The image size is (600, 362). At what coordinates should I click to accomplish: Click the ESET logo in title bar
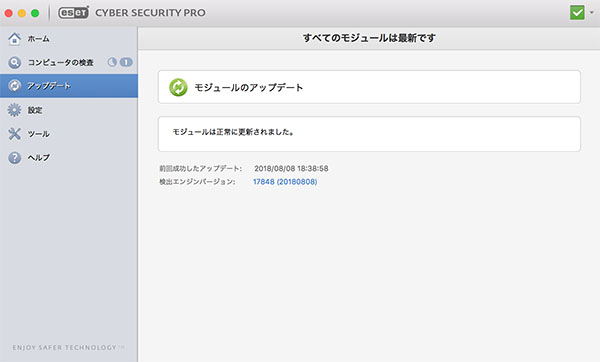[x=73, y=13]
